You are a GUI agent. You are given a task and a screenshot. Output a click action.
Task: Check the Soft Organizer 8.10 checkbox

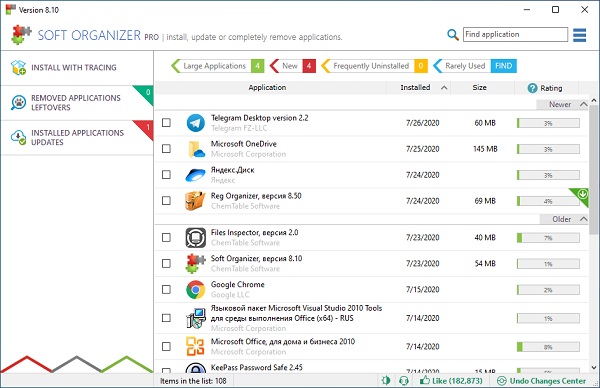tap(166, 263)
